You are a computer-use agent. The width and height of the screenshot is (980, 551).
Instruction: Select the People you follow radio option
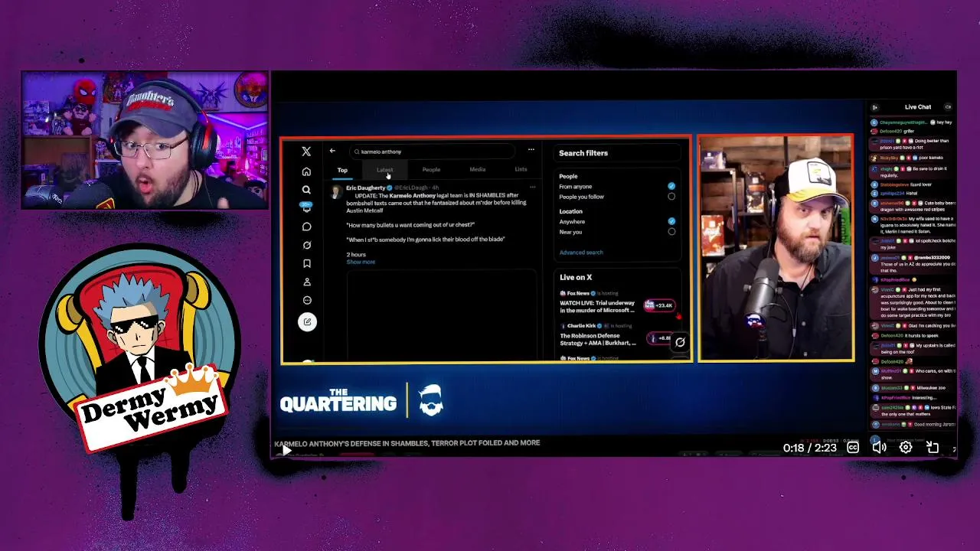point(671,197)
